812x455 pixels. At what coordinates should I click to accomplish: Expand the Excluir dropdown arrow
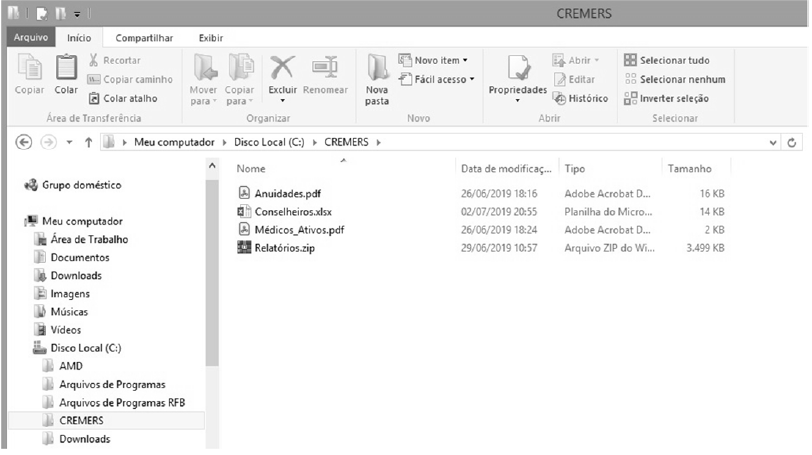283,101
